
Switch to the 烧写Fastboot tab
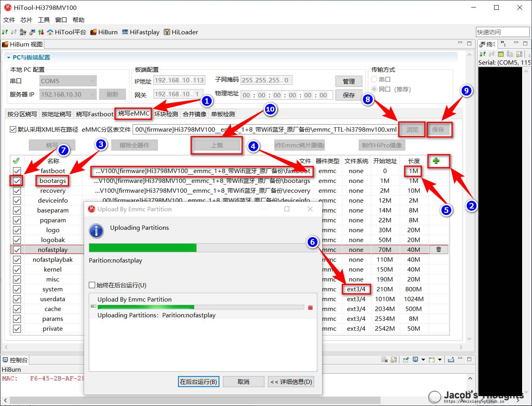(x=94, y=114)
